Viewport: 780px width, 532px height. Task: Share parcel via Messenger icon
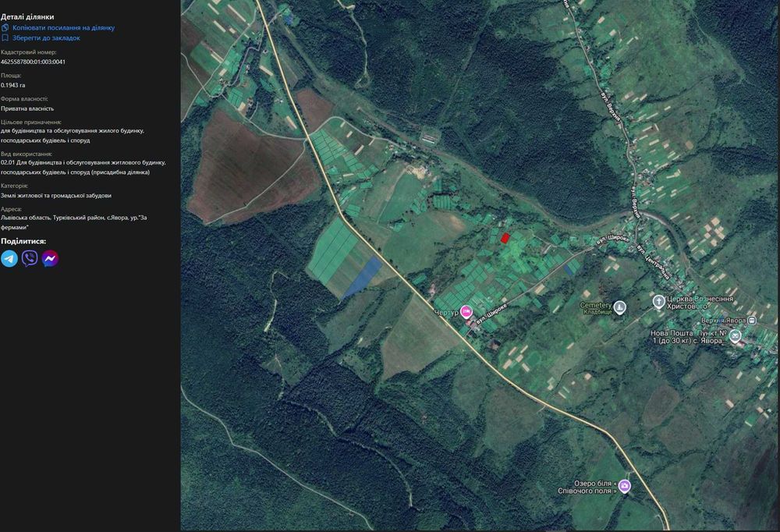tap(50, 259)
